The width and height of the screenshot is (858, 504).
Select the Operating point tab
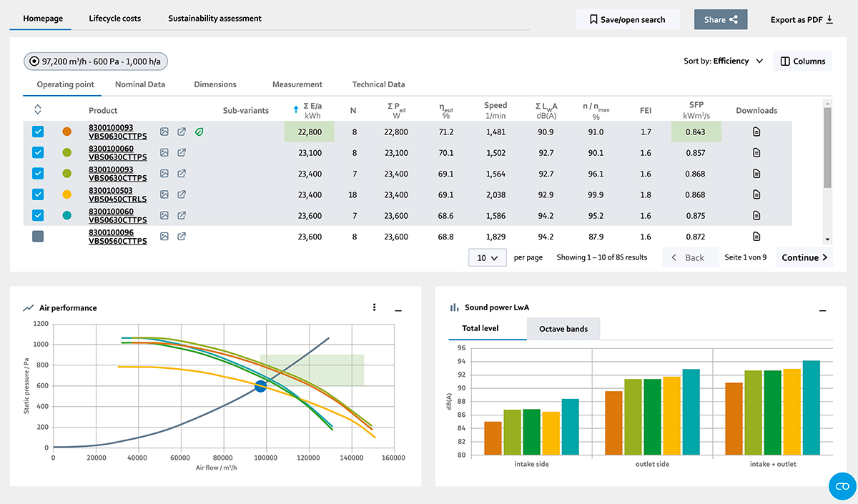(x=65, y=84)
